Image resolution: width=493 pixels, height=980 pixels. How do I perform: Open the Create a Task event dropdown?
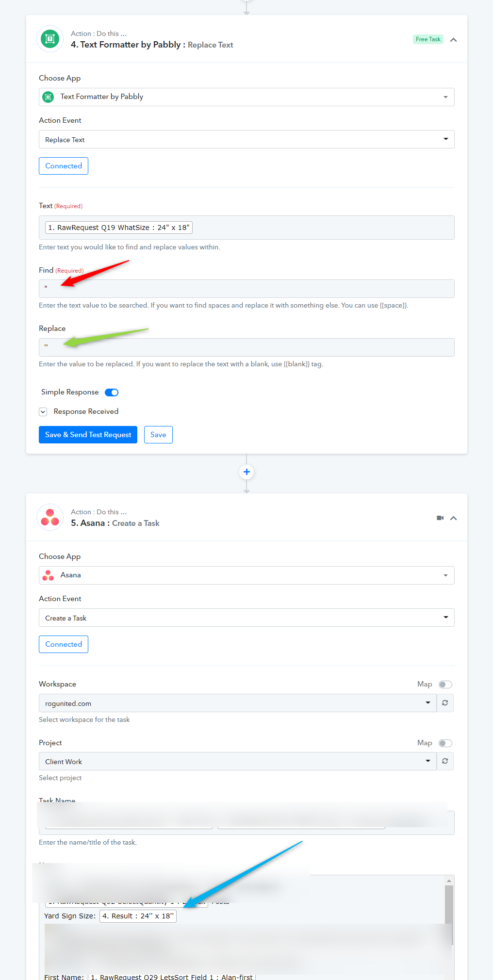click(x=246, y=618)
